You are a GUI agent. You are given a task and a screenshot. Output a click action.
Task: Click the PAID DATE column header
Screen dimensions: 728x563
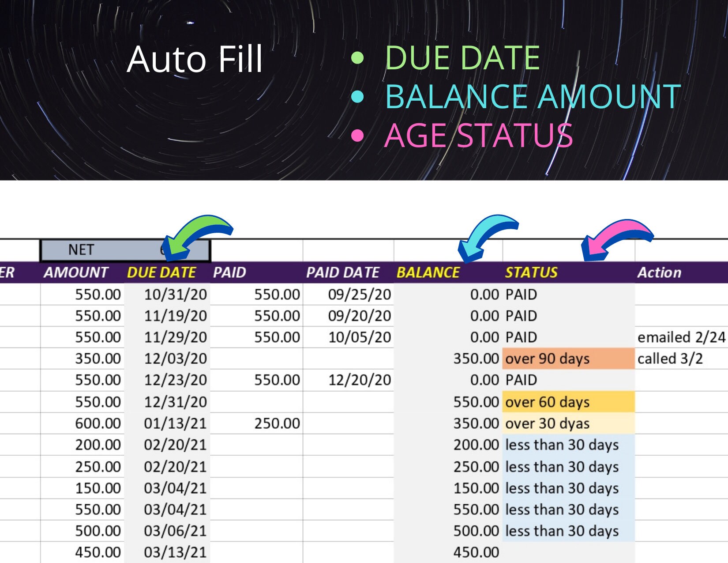(x=344, y=272)
